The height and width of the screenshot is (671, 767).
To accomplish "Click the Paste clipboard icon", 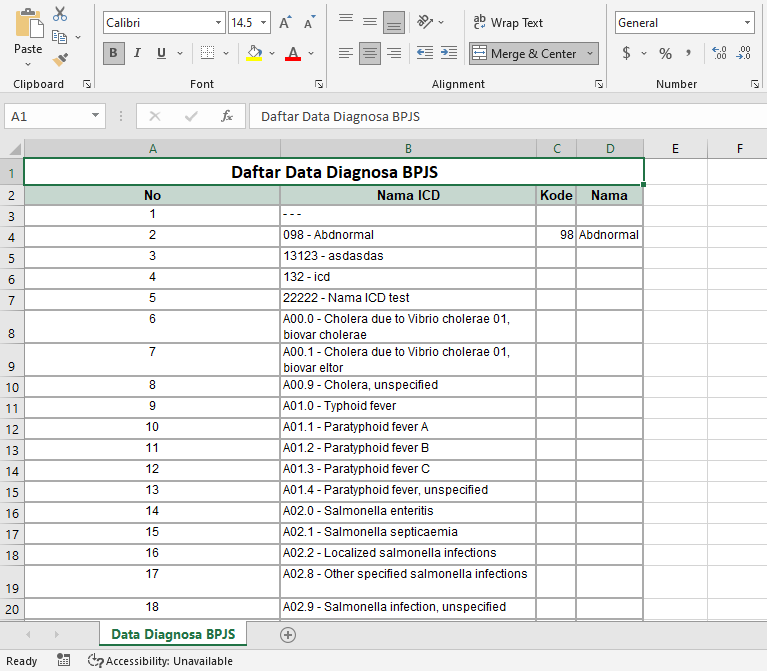I will [28, 23].
